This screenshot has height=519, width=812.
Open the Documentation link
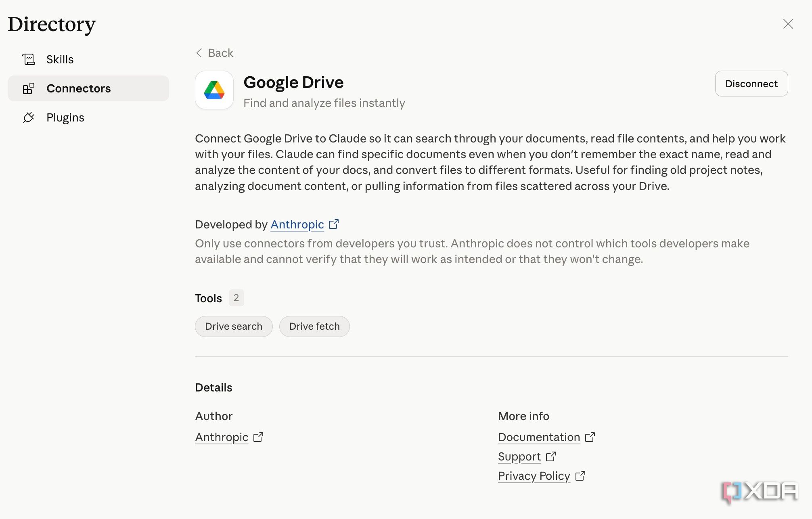pos(539,437)
